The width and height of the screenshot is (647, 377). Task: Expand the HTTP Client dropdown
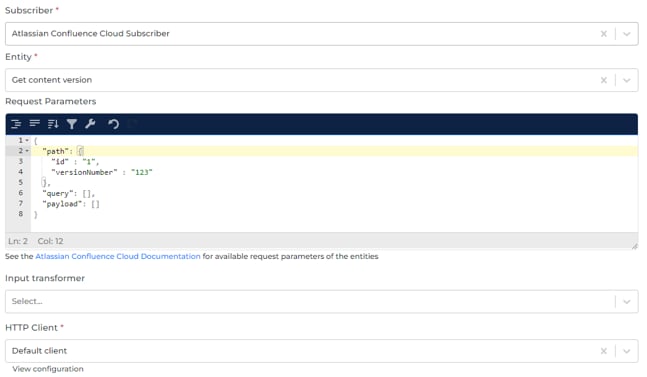pos(627,351)
